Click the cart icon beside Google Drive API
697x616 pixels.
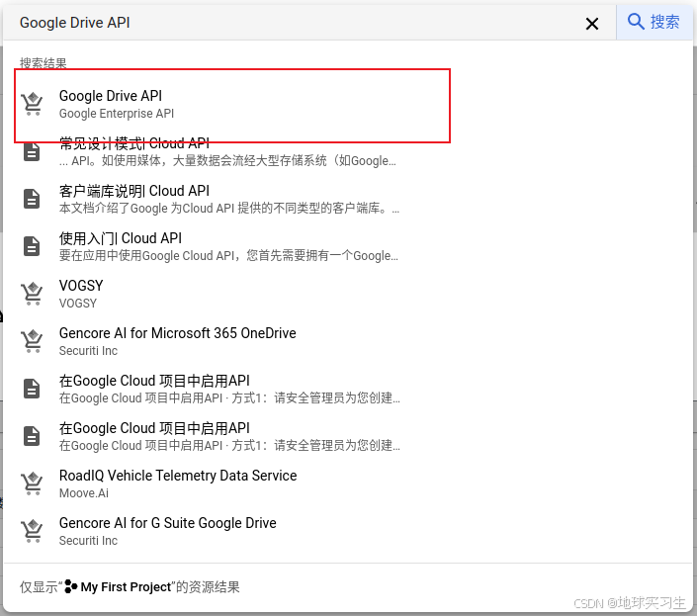[33, 104]
